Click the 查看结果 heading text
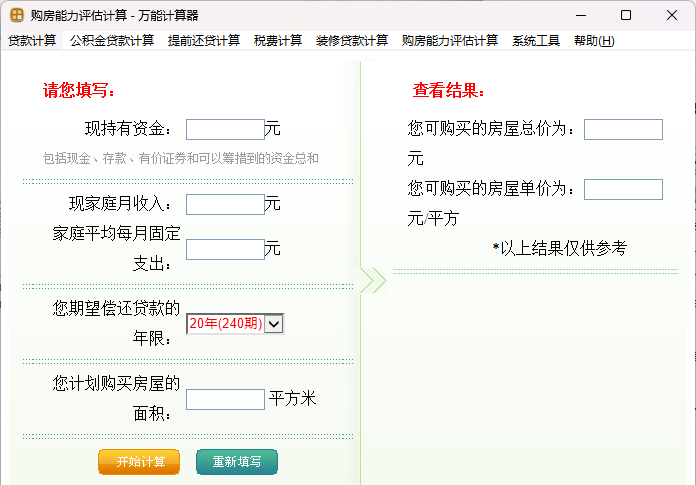 click(x=448, y=91)
